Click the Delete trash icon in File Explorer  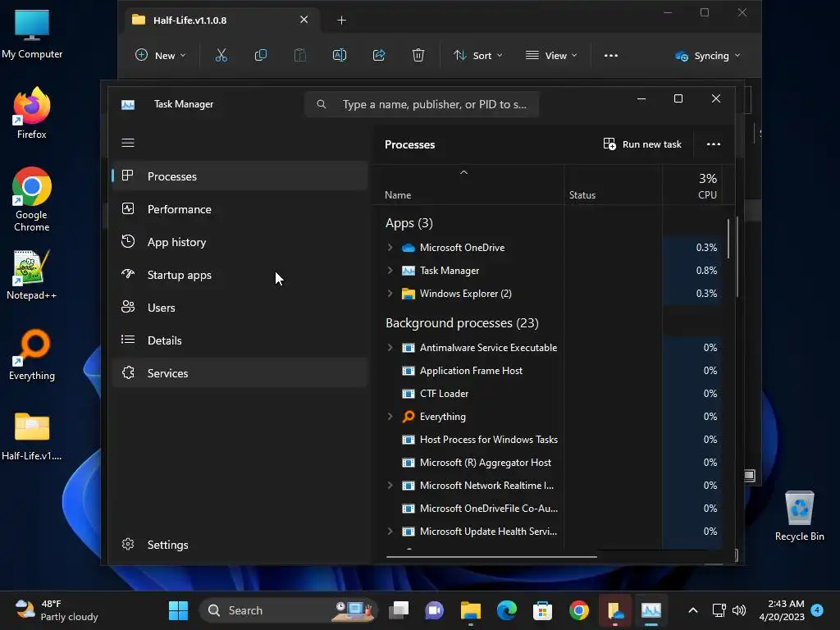418,55
